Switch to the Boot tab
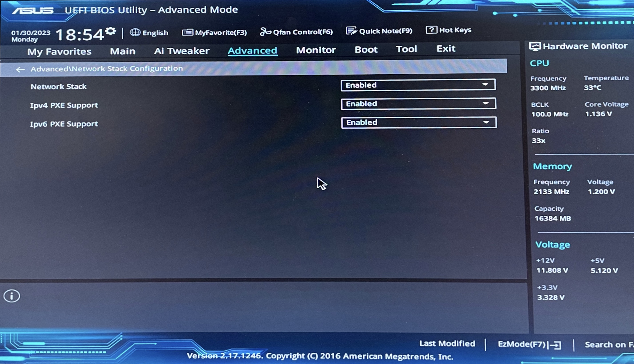 366,49
